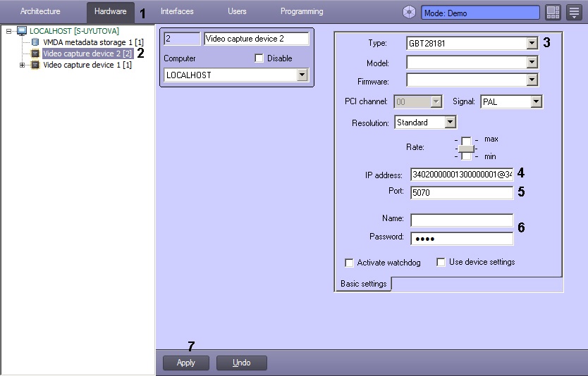588x376 pixels.
Task: Click the Video capture device 1 chip icon
Action: pos(35,65)
